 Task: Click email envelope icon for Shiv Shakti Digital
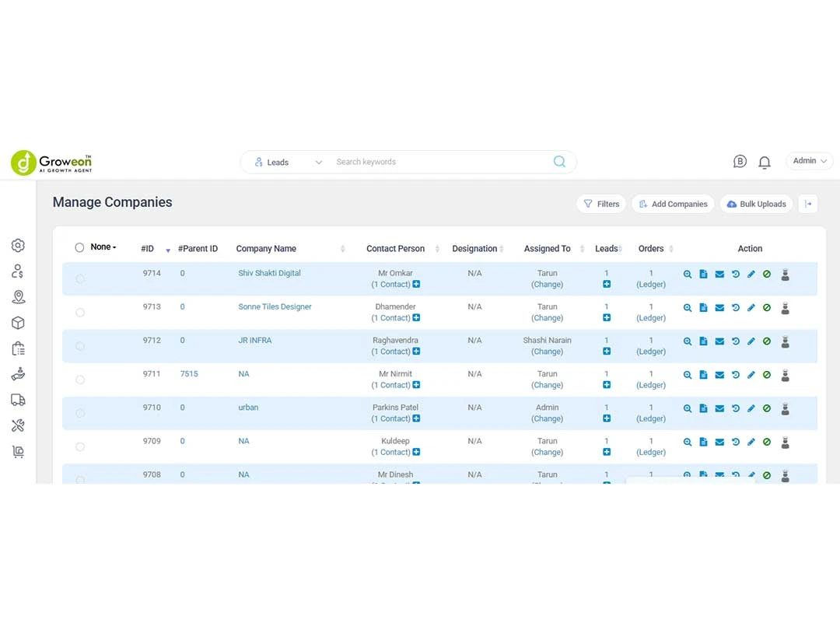tap(719, 275)
